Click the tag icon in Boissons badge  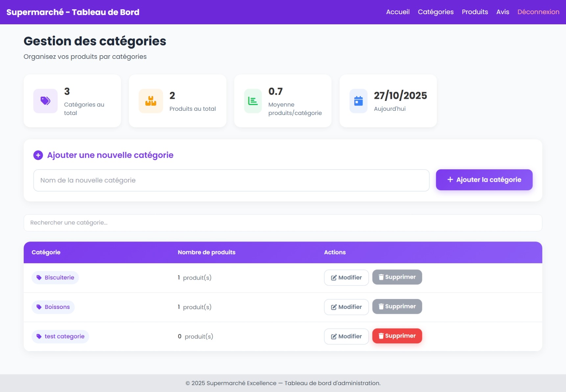click(x=39, y=307)
